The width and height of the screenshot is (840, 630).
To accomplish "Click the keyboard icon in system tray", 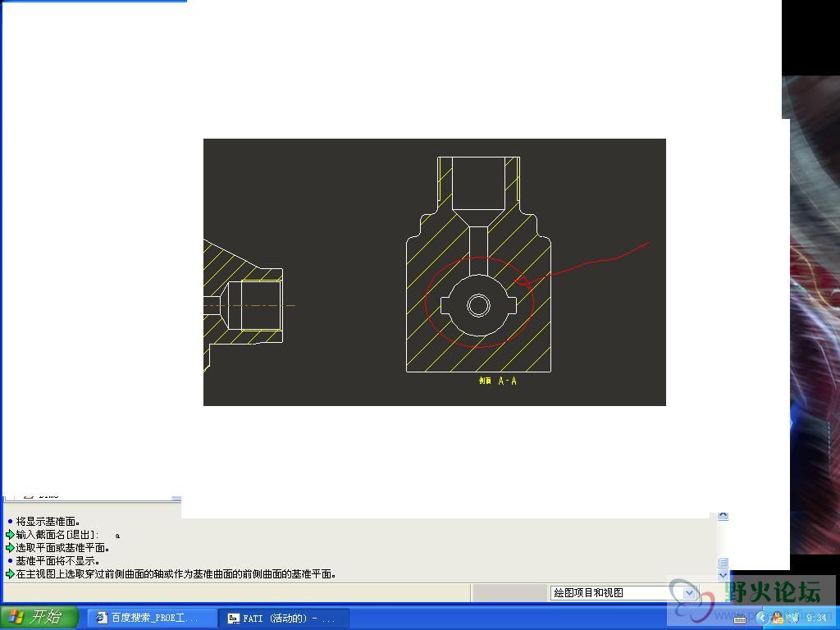I will pos(740,619).
